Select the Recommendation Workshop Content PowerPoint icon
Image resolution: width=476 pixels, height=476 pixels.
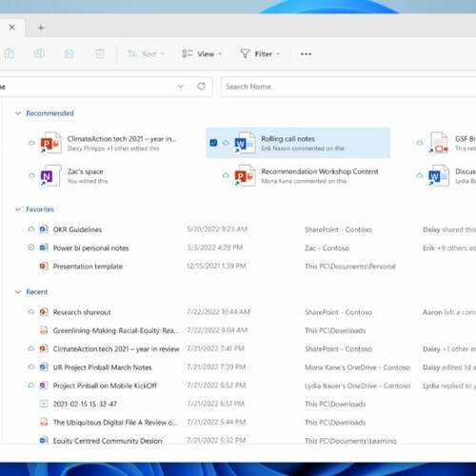tap(245, 175)
